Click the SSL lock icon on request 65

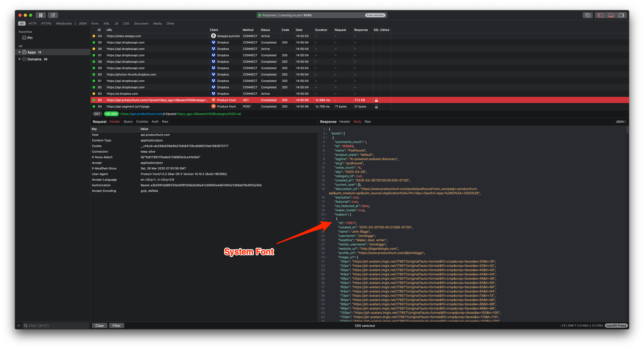point(376,100)
